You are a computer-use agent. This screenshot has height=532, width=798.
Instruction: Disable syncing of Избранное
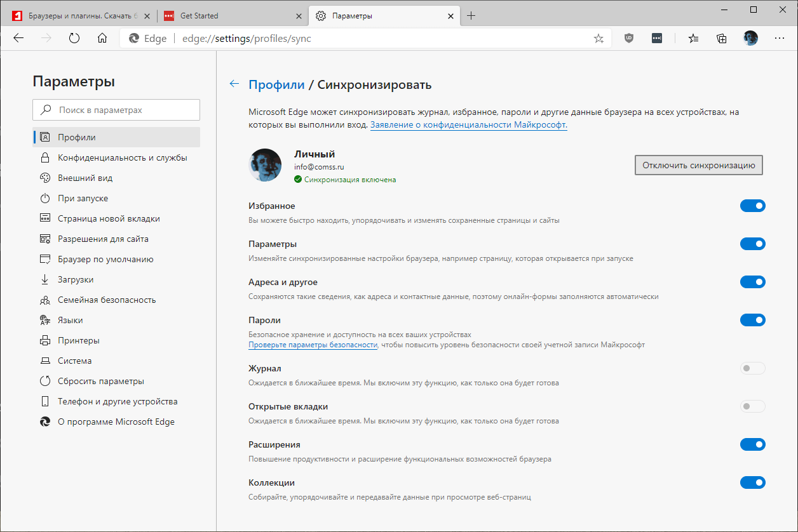coord(752,206)
